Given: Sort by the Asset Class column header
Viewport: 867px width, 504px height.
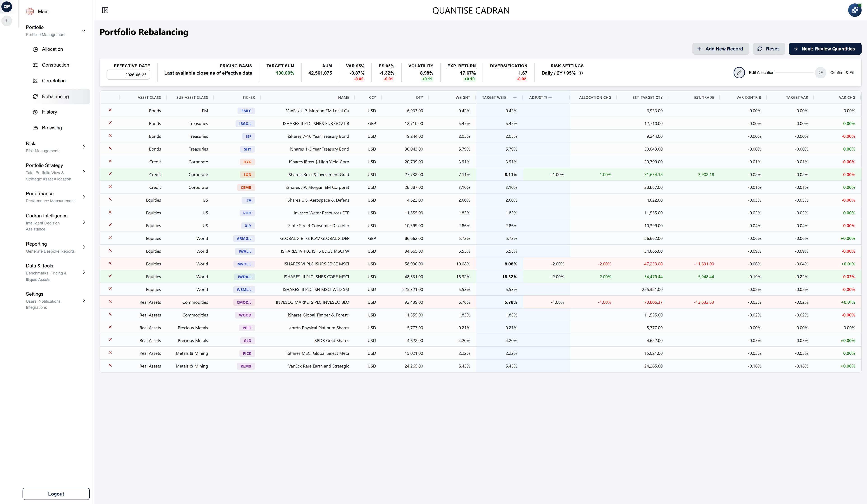Looking at the screenshot, I should pos(149,98).
